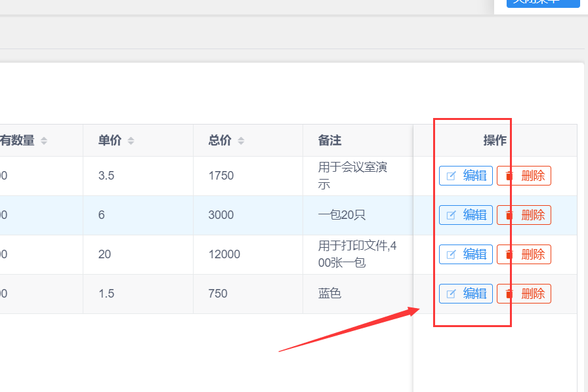Click the trash icon in the 750 row
The image size is (588, 392).
pyautogui.click(x=509, y=294)
